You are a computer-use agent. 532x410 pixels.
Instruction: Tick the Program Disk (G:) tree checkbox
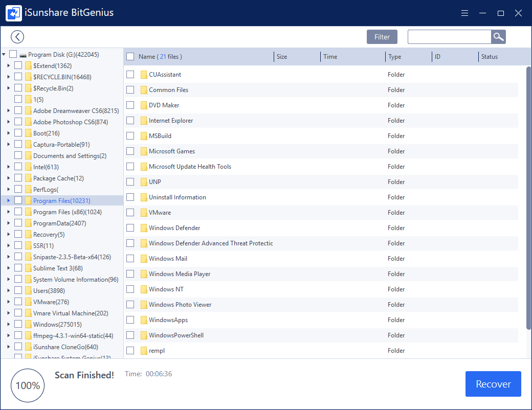(x=13, y=54)
